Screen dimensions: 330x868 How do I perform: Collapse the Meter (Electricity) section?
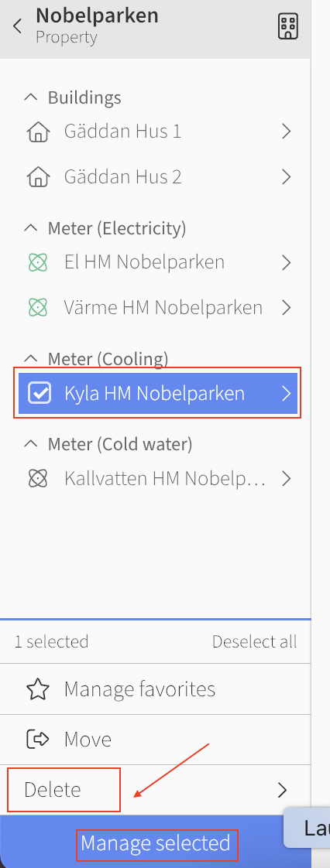pos(31,227)
